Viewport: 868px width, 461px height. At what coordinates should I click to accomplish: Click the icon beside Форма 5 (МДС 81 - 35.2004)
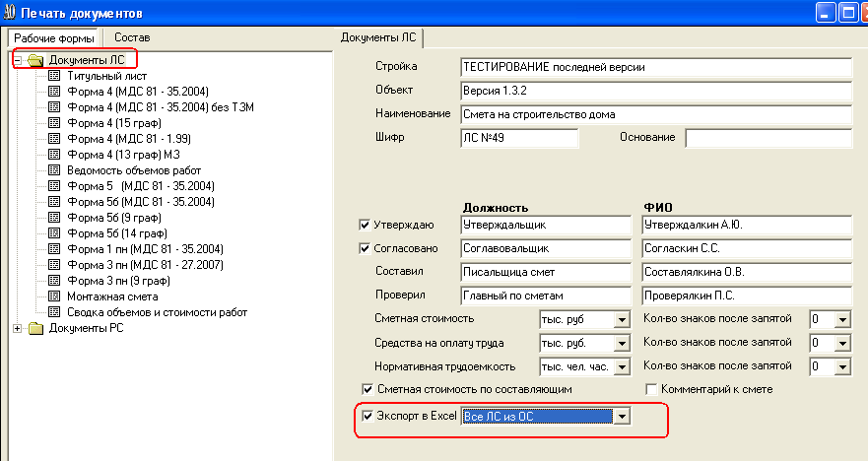[x=54, y=186]
